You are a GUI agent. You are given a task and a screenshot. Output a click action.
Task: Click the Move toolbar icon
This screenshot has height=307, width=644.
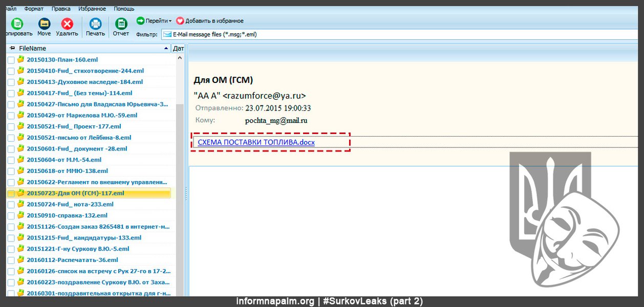(44, 24)
